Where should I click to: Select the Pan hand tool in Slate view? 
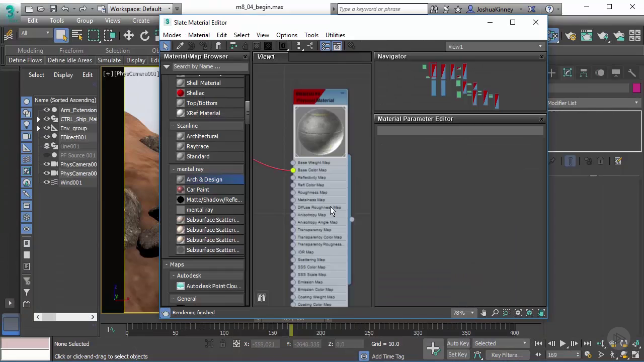[x=484, y=313]
